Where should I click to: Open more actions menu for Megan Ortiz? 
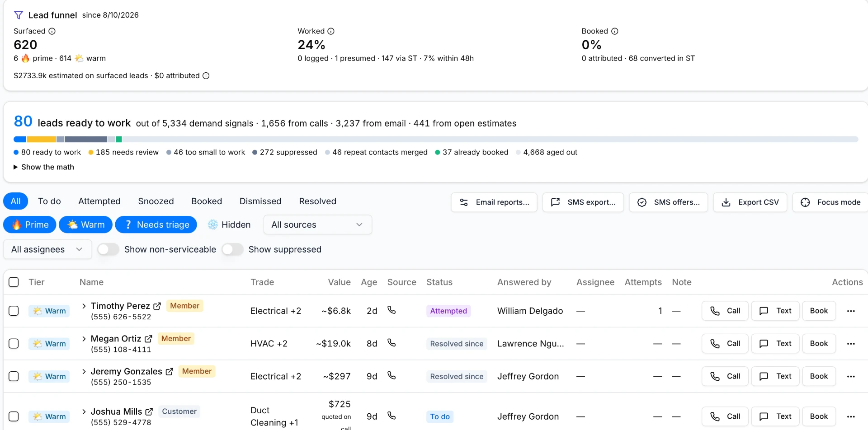(851, 344)
